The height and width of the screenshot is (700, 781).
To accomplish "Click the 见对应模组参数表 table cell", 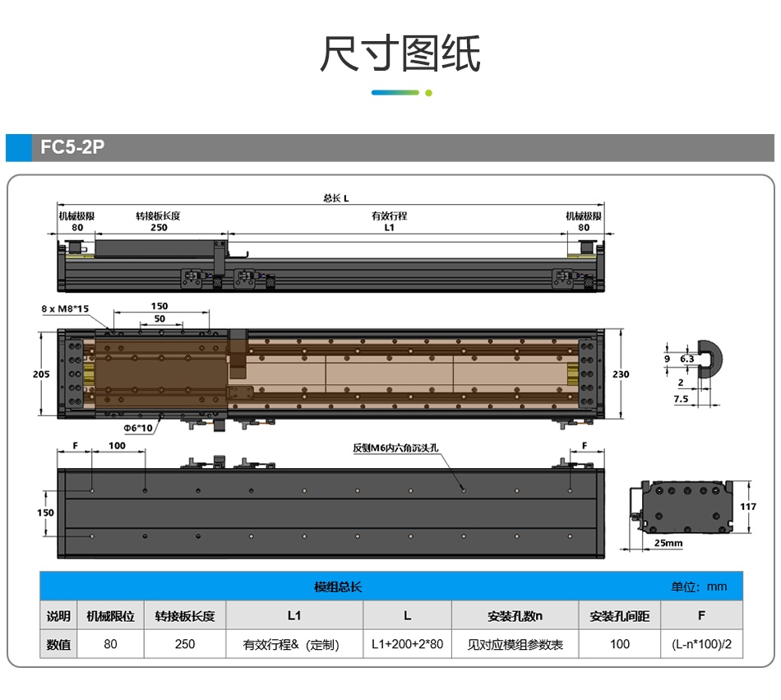I will tap(515, 644).
